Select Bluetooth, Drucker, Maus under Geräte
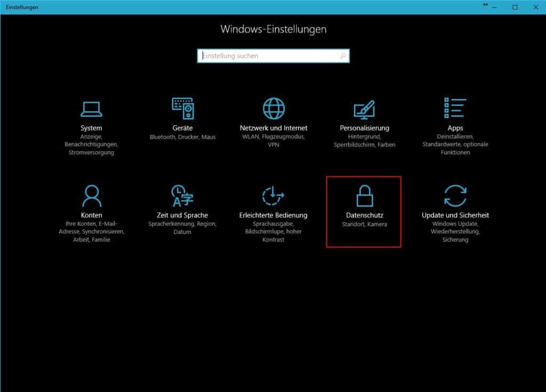Viewport: 546px width, 392px height. pyautogui.click(x=182, y=136)
